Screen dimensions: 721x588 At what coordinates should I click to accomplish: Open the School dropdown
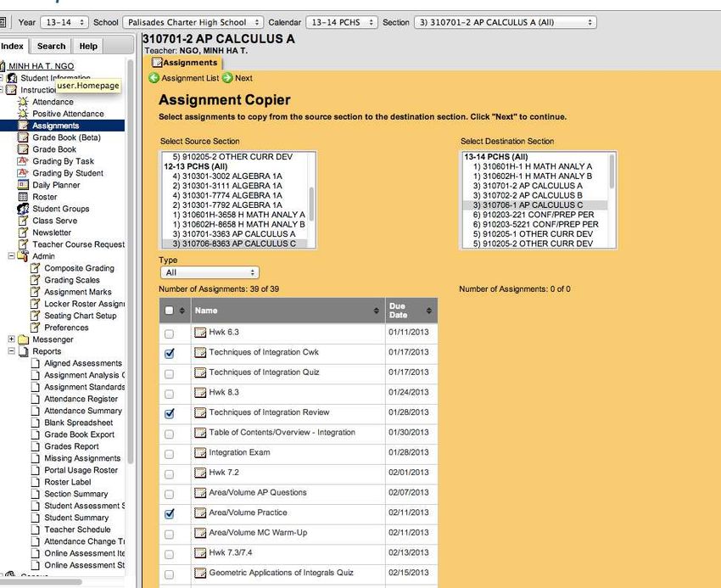193,22
